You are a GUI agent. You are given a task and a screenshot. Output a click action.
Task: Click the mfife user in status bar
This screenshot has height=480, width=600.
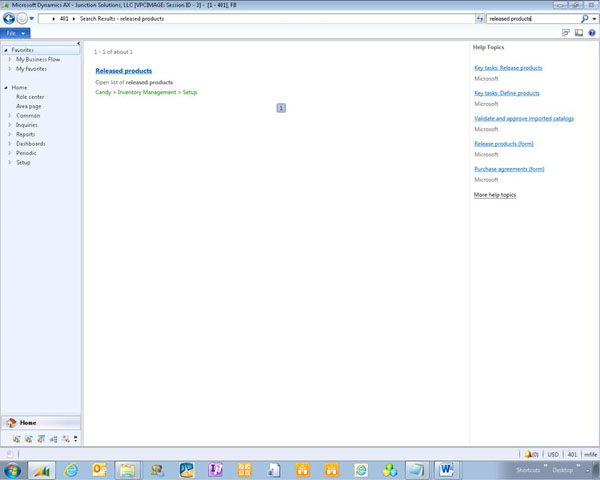tap(591, 454)
